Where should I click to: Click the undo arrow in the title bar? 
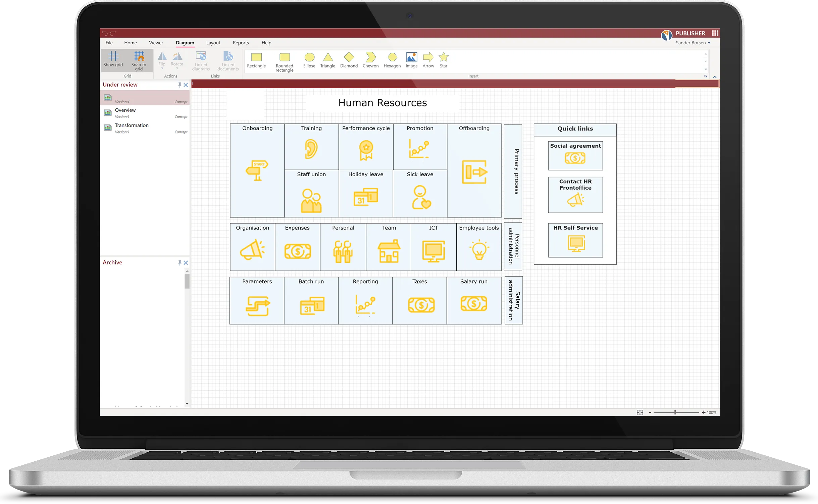point(105,33)
